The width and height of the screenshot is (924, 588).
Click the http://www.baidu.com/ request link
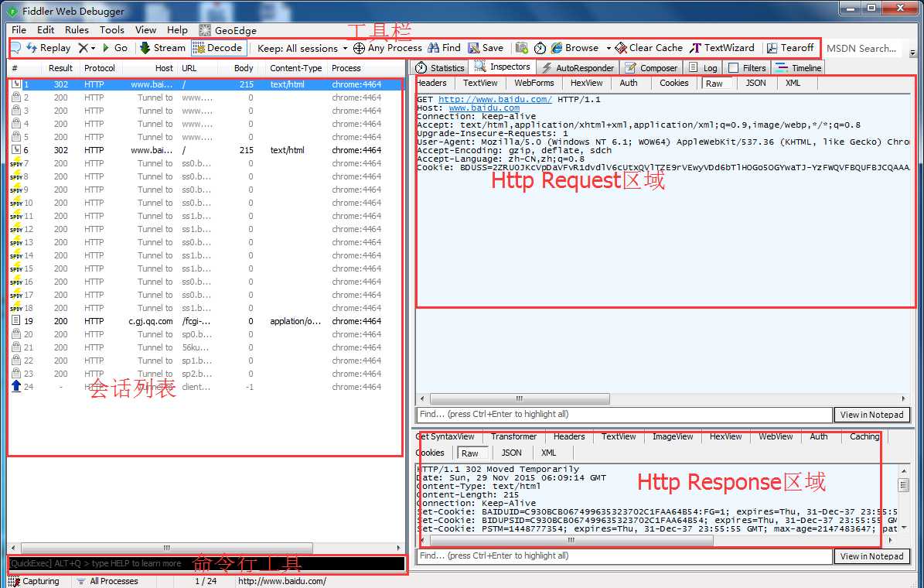pyautogui.click(x=495, y=99)
